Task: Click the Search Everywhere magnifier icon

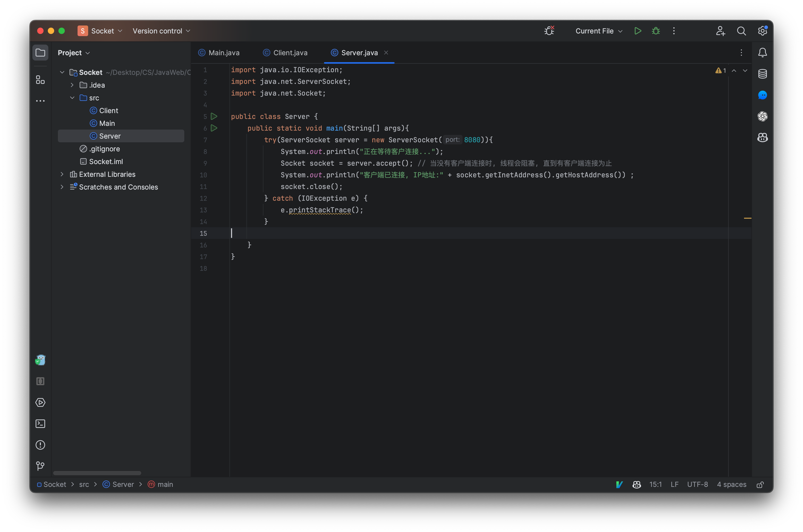Action: pyautogui.click(x=741, y=31)
